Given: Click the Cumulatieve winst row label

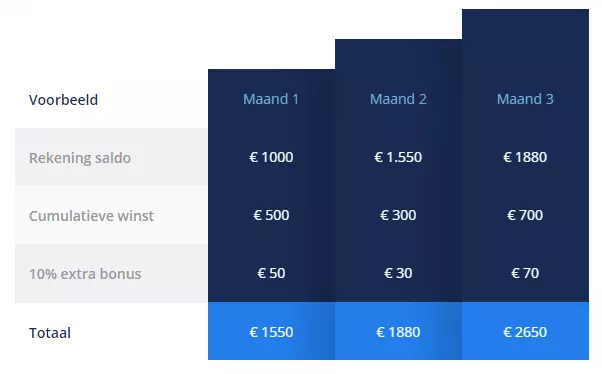Looking at the screenshot, I should tap(91, 216).
